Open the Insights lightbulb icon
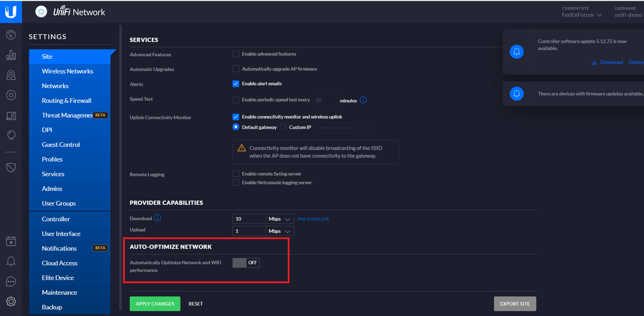644x316 pixels. coord(11,135)
